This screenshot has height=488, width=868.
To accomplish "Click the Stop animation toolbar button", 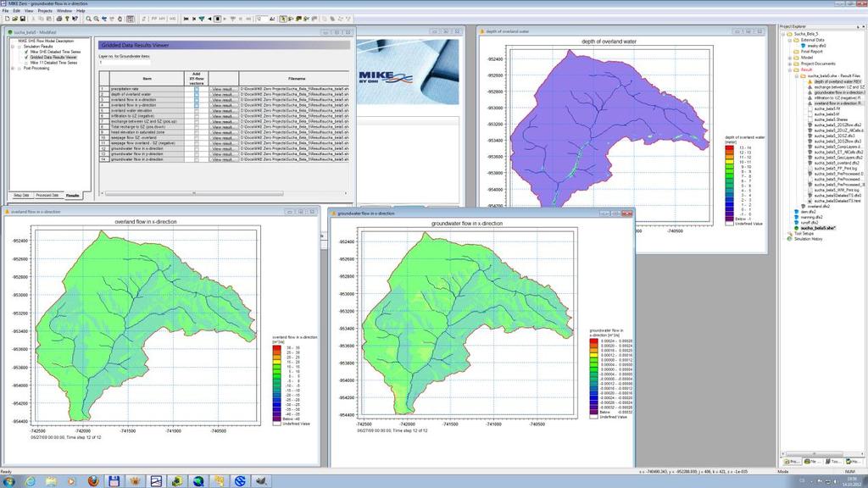I will point(218,19).
